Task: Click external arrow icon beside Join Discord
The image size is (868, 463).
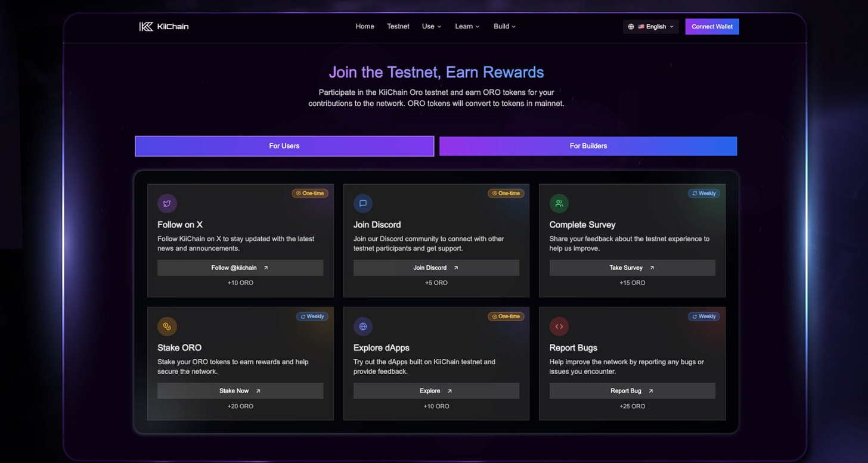Action: 456,268
